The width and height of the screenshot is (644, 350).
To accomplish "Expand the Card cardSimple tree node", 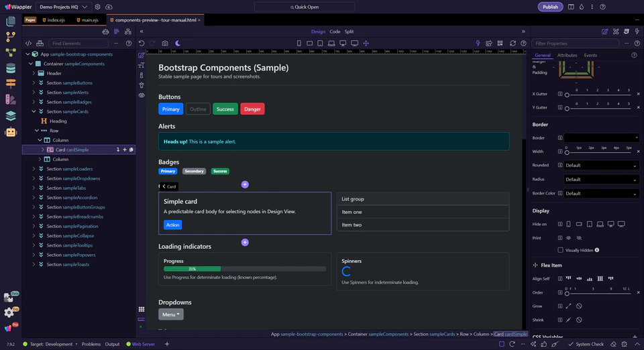I will pos(43,150).
